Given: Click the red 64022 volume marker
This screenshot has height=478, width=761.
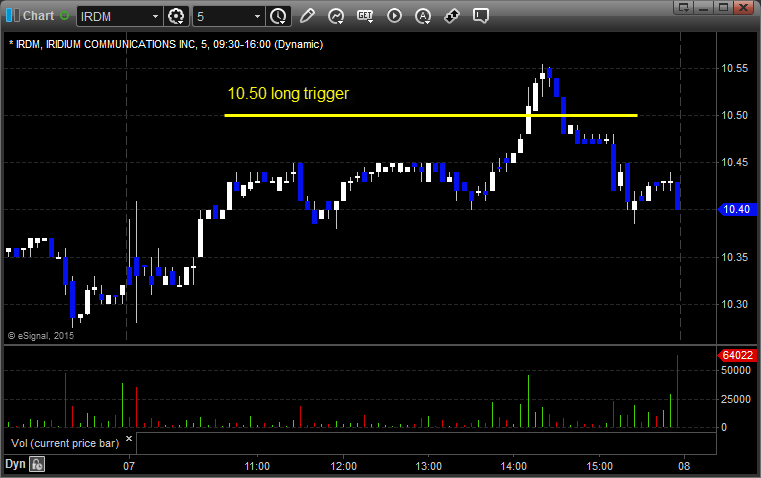Looking at the screenshot, I should 737,355.
